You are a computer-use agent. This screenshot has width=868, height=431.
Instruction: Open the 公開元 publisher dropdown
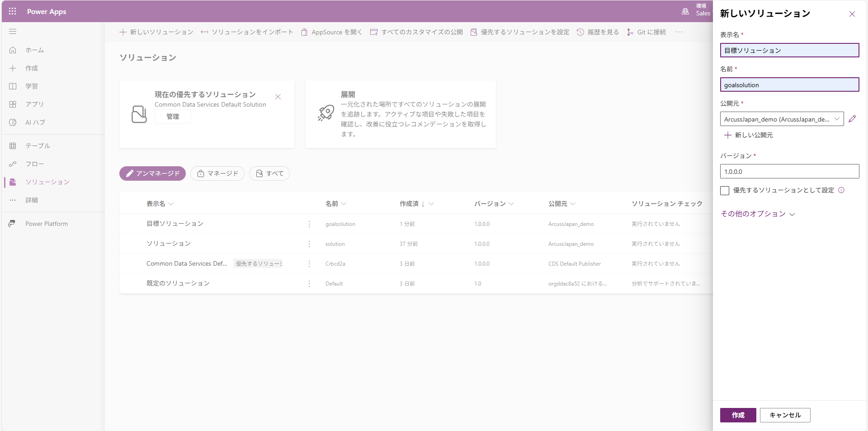[782, 119]
